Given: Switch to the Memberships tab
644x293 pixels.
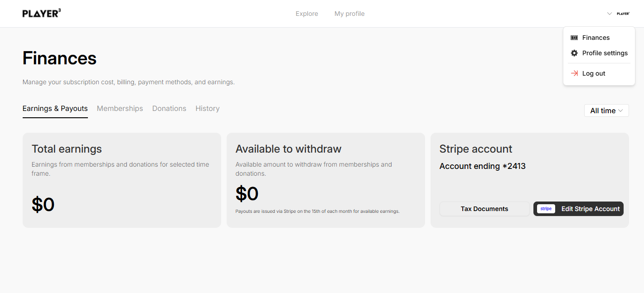Looking at the screenshot, I should tap(120, 109).
